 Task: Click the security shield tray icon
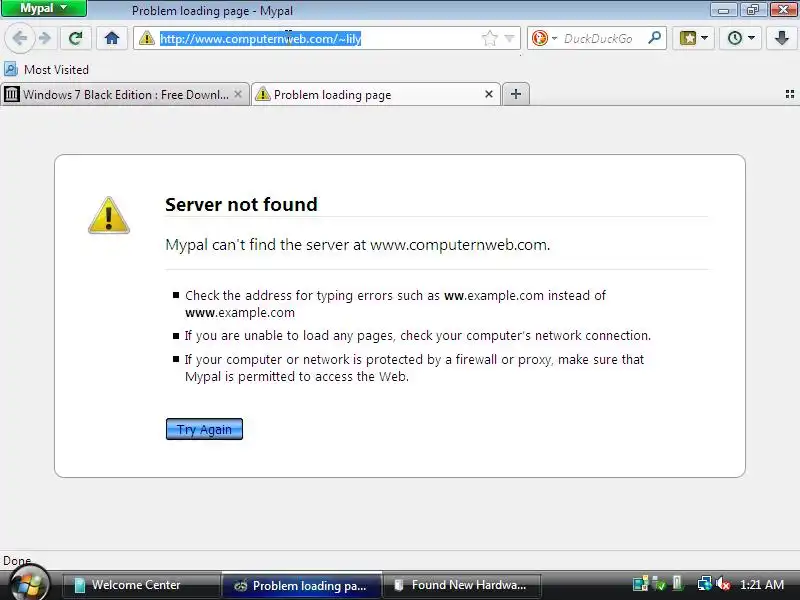tap(660, 584)
